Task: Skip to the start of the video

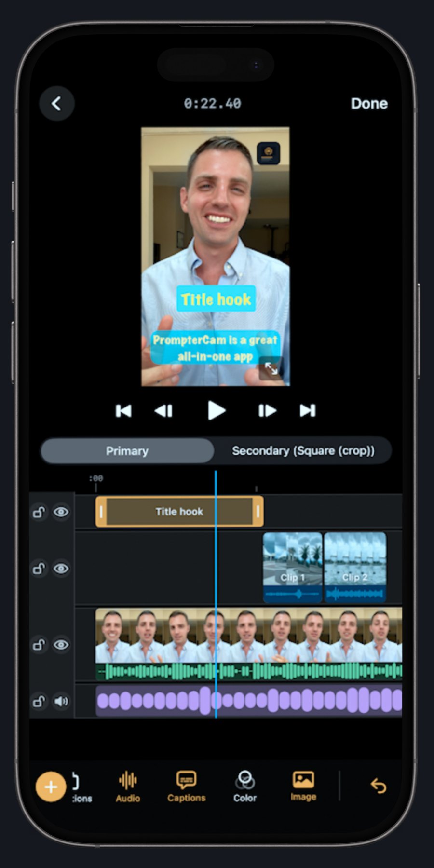Action: (123, 411)
